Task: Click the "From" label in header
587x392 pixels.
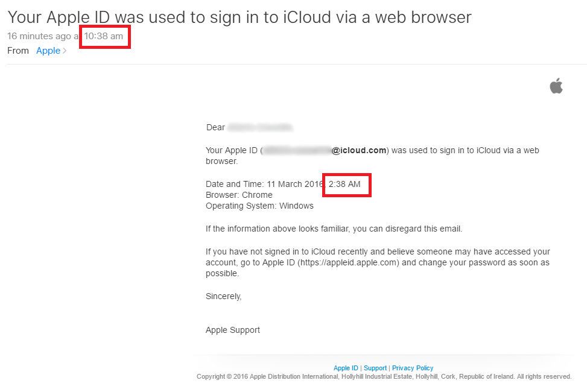Action: 18,51
